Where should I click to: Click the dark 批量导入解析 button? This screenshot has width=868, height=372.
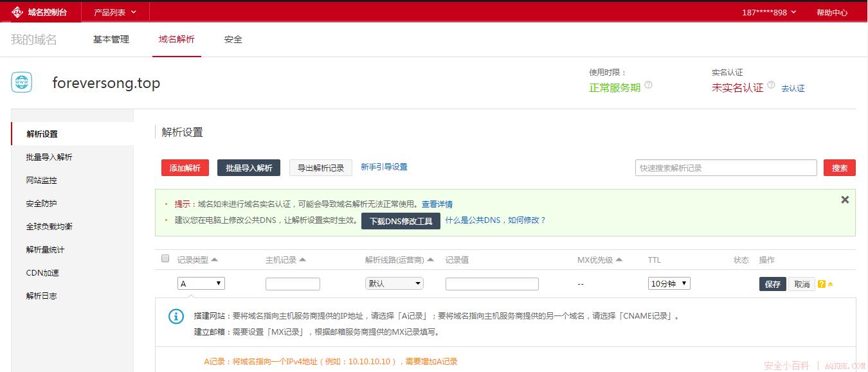(x=249, y=168)
